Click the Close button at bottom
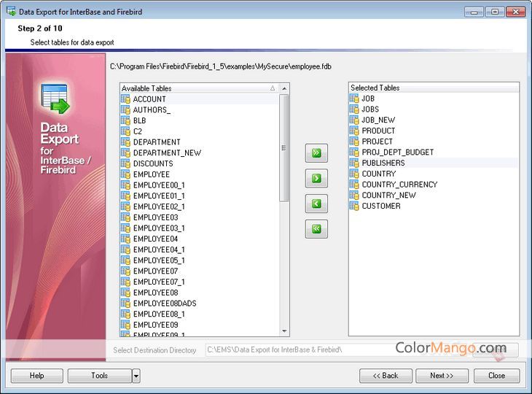The height and width of the screenshot is (394, 532). click(x=497, y=376)
